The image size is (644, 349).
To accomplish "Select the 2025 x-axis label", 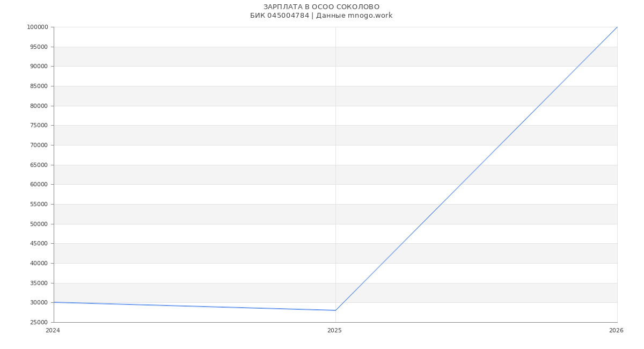I will pos(334,331).
